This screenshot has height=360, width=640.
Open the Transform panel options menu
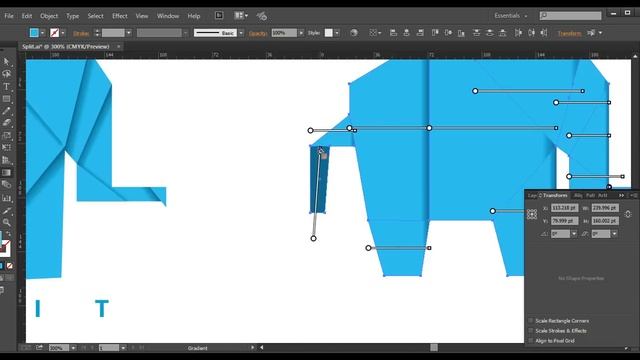click(x=633, y=196)
